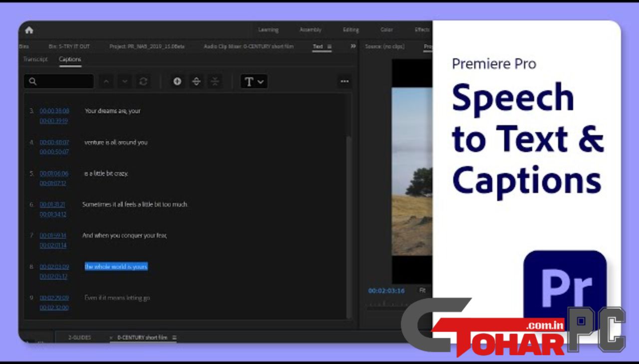The height and width of the screenshot is (364, 639).
Task: Click the replace/refresh arrows icon
Action: tap(143, 81)
